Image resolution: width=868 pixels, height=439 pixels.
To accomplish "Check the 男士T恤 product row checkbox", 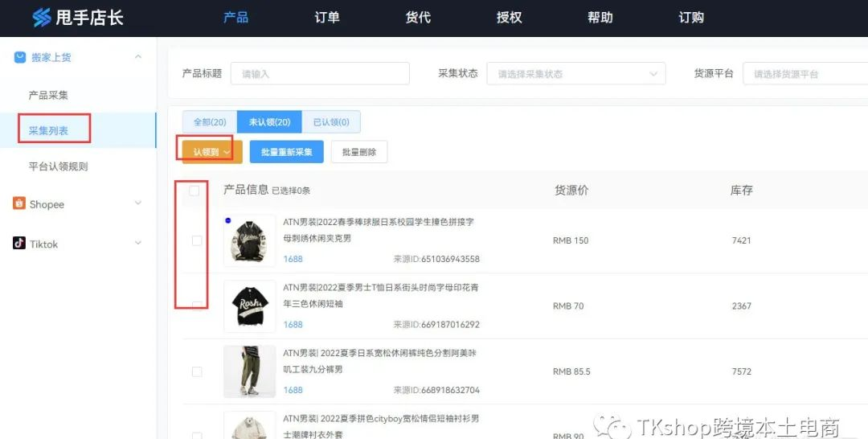I will (197, 306).
